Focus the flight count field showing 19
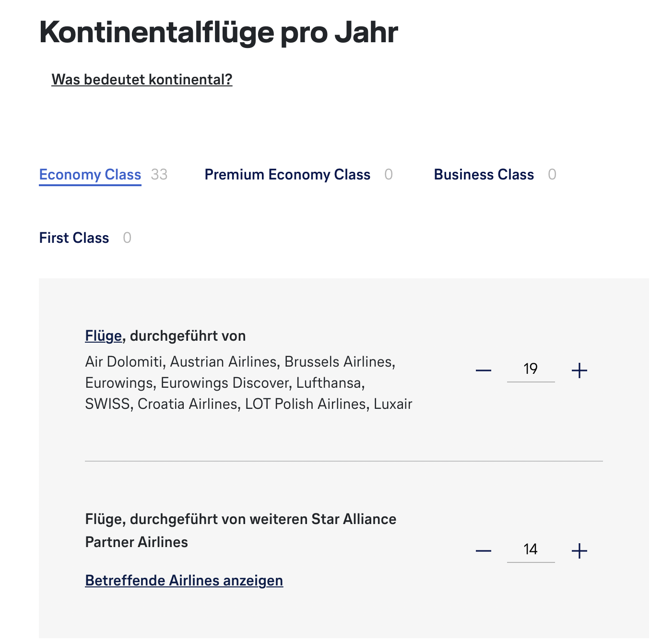Image resolution: width=662 pixels, height=644 pixels. [531, 369]
